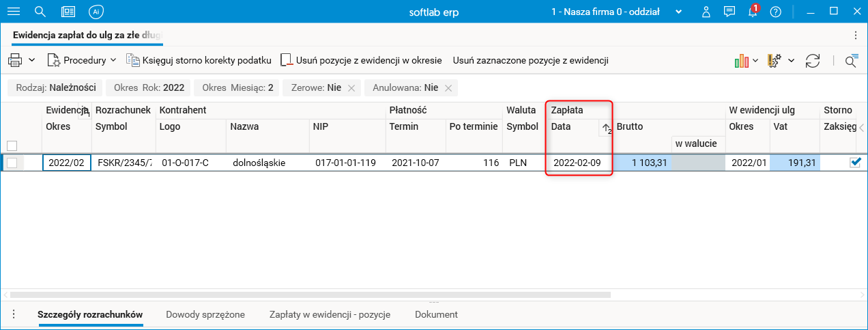Open the Dokument tab
Screen dimensions: 868x330
pyautogui.click(x=436, y=315)
